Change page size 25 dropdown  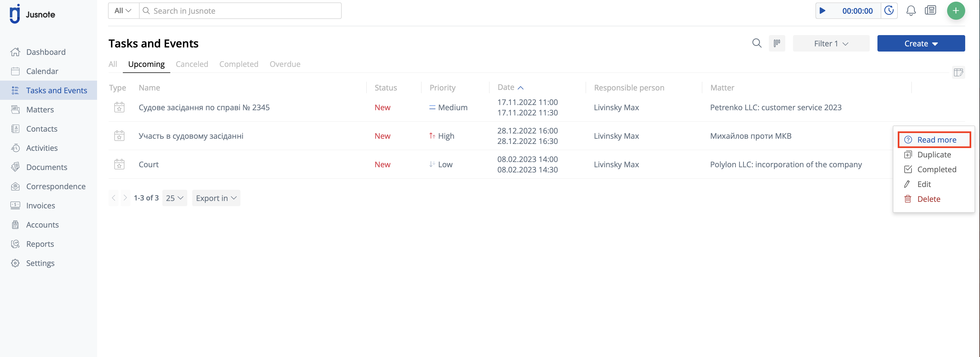pos(175,198)
